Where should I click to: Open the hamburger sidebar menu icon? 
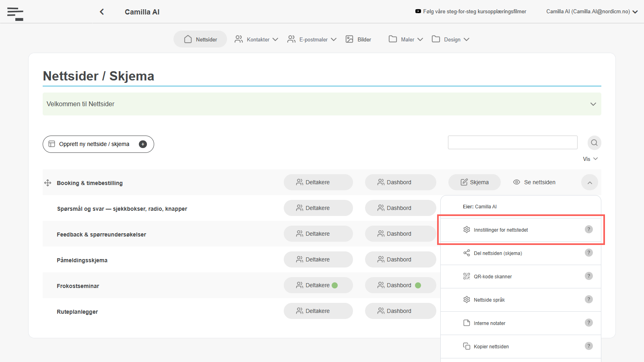pos(15,14)
